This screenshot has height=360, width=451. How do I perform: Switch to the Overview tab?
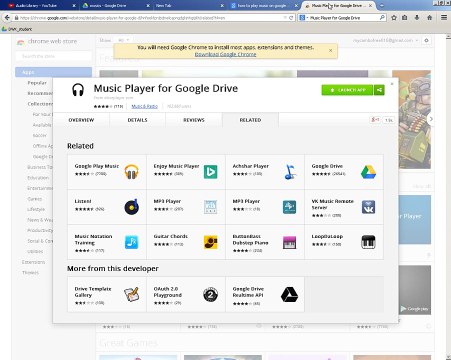click(x=81, y=120)
